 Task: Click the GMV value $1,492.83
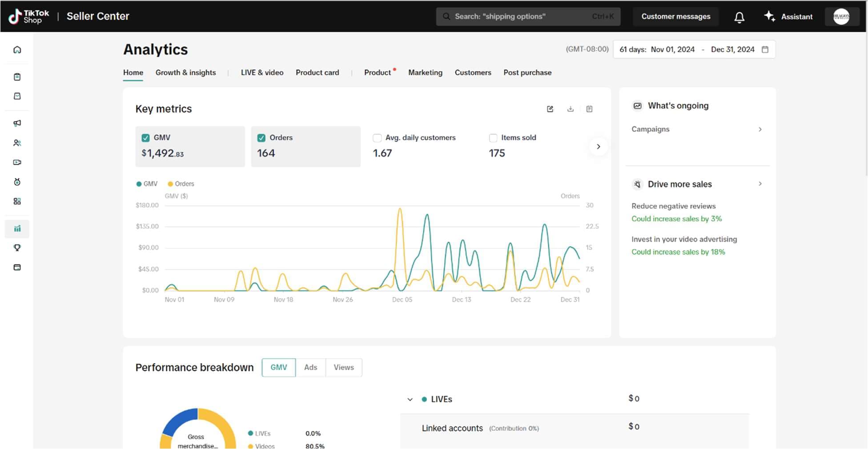point(162,154)
